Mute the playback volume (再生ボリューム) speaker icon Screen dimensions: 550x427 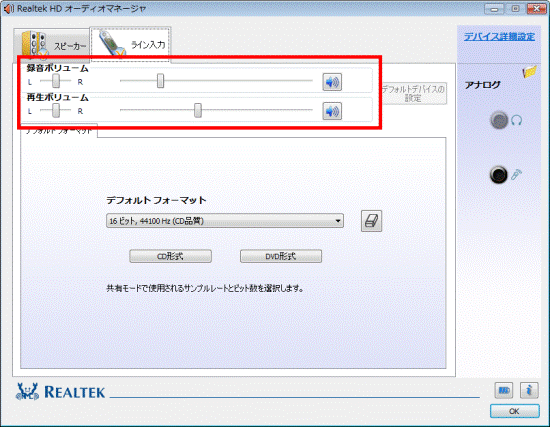[332, 111]
